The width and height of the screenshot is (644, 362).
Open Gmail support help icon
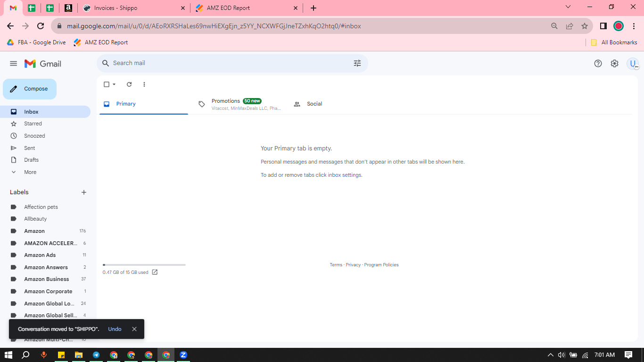click(598, 64)
